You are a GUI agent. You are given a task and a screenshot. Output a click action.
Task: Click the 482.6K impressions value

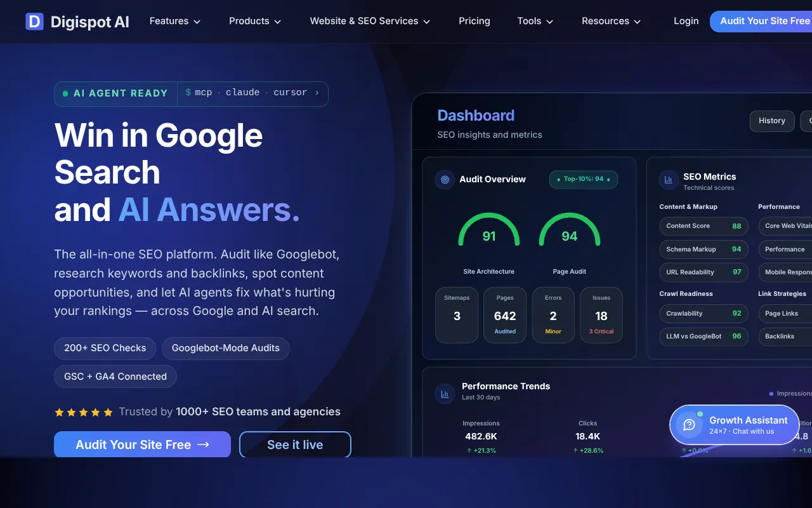coord(481,437)
